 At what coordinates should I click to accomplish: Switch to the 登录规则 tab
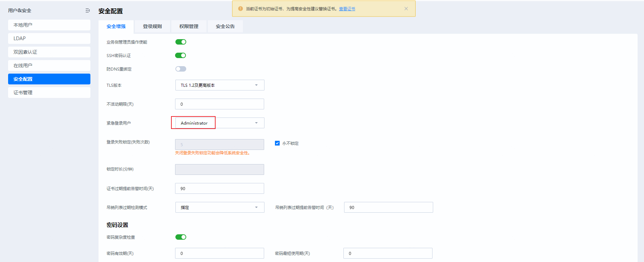(x=152, y=26)
